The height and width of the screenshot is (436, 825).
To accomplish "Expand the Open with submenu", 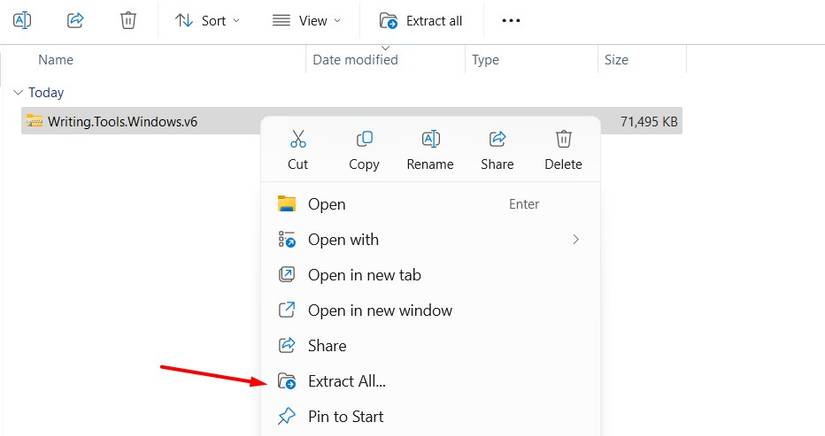I will tap(430, 240).
